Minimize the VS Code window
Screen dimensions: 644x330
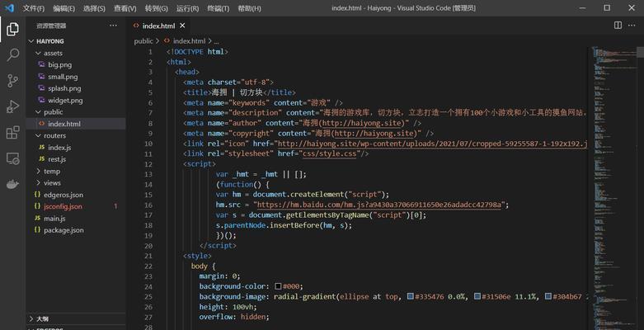coord(581,7)
